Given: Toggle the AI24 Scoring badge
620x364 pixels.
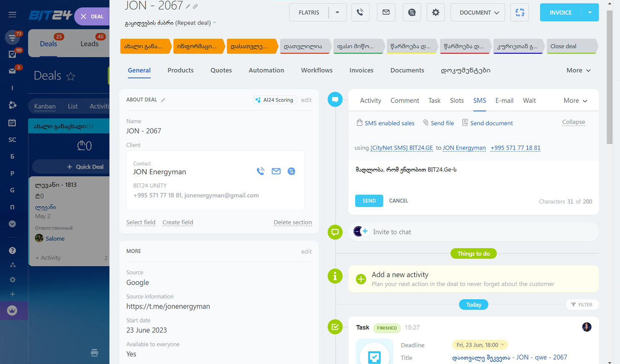Looking at the screenshot, I should click(275, 100).
